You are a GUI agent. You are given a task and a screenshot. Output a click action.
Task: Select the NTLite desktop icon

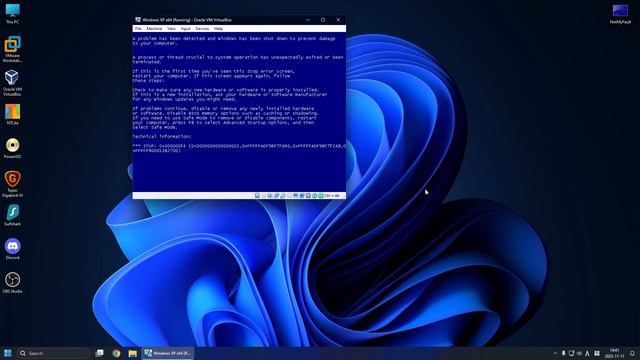pos(12,114)
